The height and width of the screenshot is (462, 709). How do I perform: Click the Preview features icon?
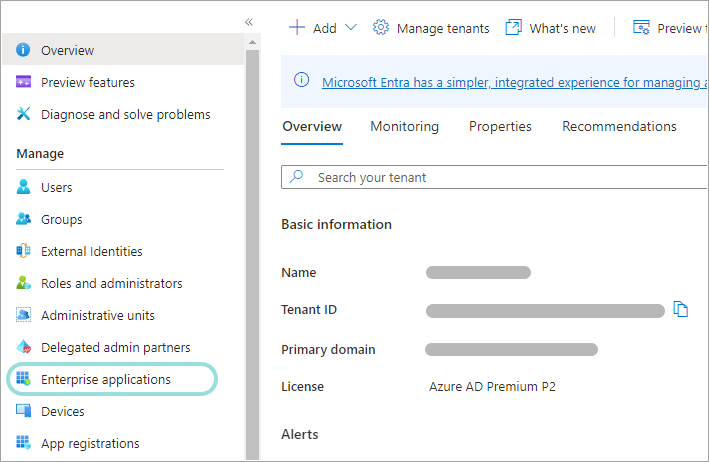pos(23,82)
